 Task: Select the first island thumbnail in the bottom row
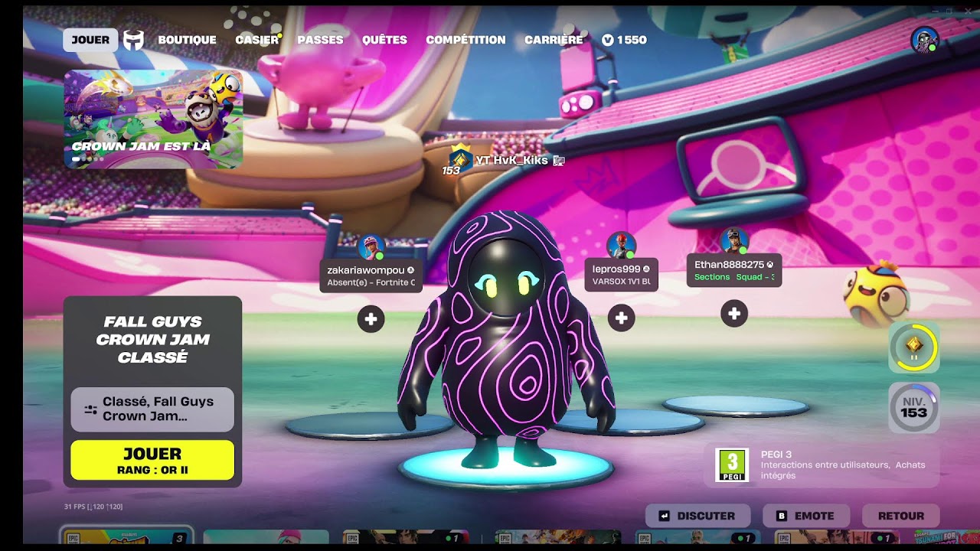126,536
